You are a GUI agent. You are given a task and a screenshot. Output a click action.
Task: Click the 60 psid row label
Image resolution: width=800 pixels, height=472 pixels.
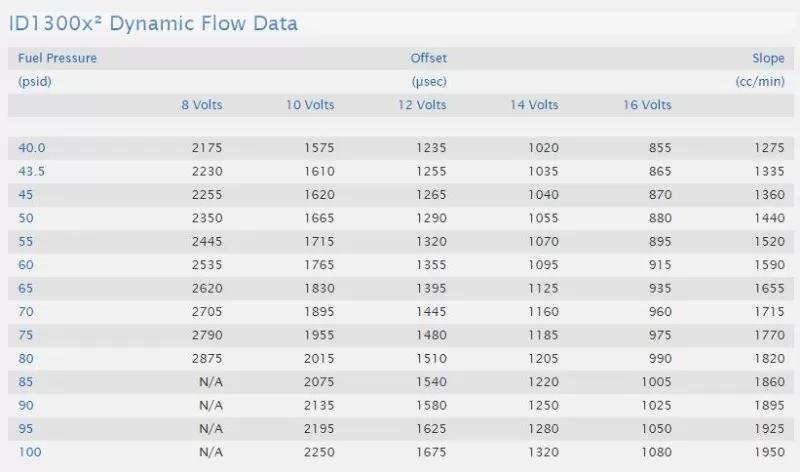[26, 265]
